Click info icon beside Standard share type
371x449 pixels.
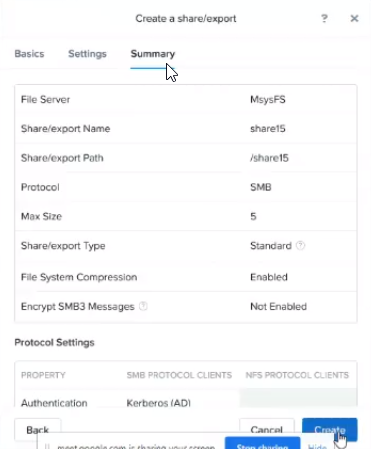(300, 246)
